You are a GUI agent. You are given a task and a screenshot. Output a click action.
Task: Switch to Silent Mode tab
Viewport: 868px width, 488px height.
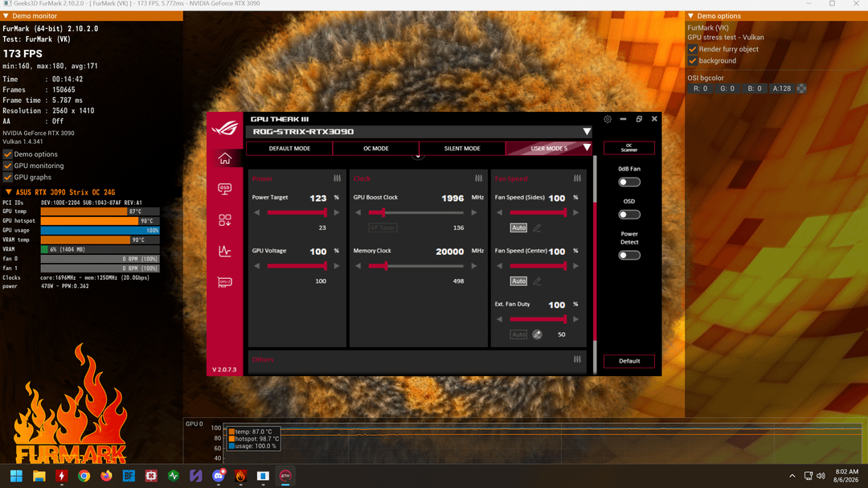pos(462,149)
